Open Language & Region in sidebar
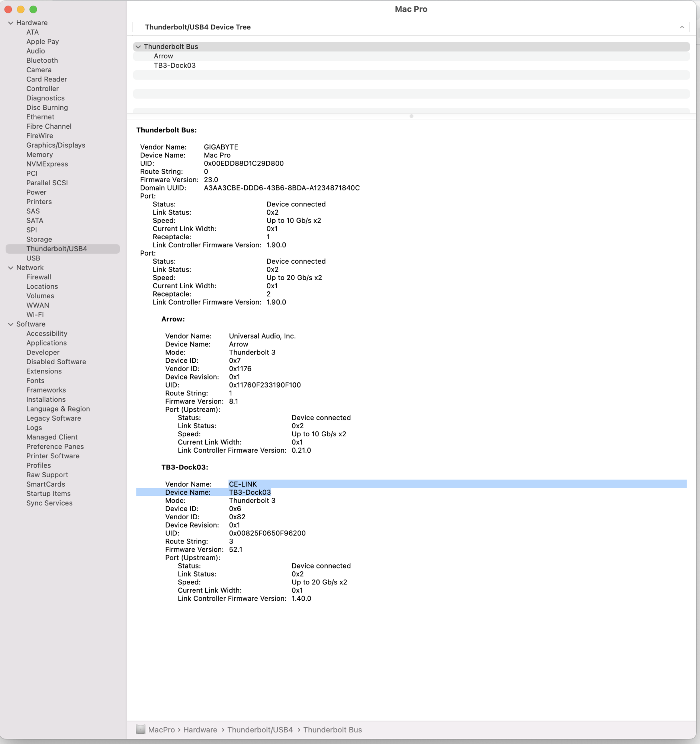Viewport: 700px width, 744px height. pyautogui.click(x=58, y=409)
